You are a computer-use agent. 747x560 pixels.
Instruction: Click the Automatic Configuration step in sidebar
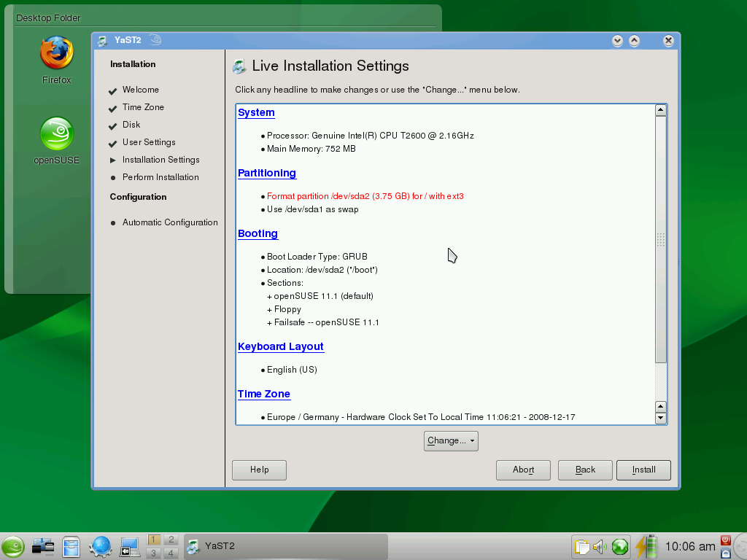pos(170,222)
